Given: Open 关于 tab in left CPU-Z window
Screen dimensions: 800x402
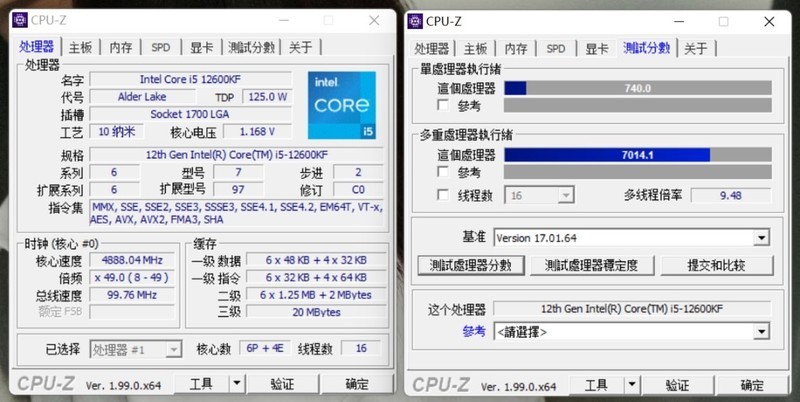Looking at the screenshot, I should click(x=301, y=47).
